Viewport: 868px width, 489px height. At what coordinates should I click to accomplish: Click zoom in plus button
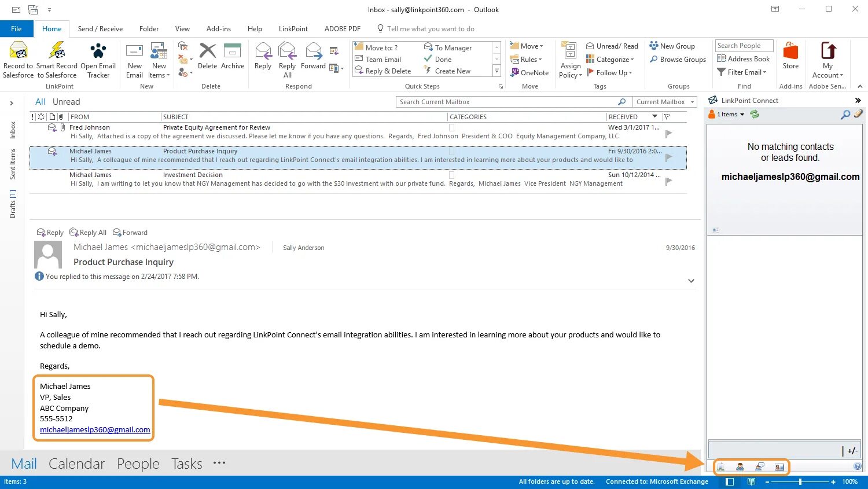[x=833, y=481]
